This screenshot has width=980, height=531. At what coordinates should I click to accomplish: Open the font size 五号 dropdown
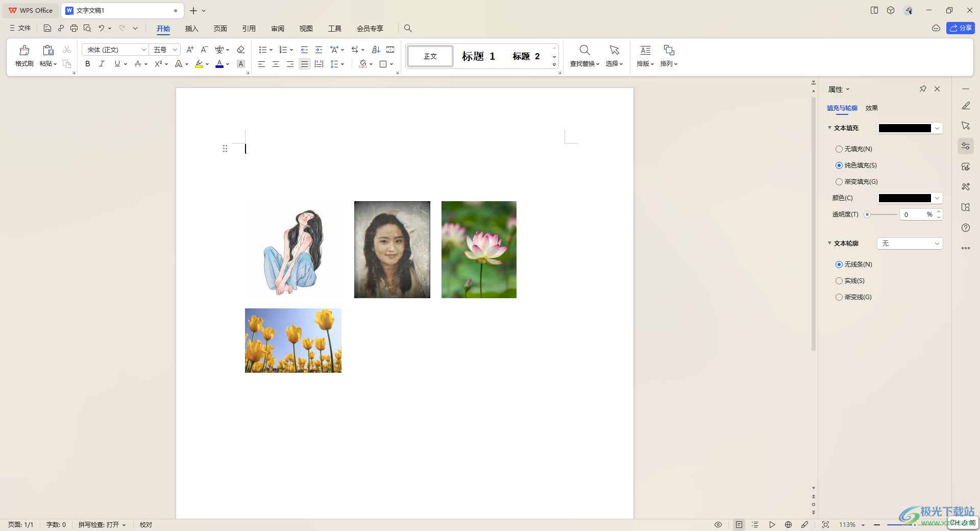175,50
